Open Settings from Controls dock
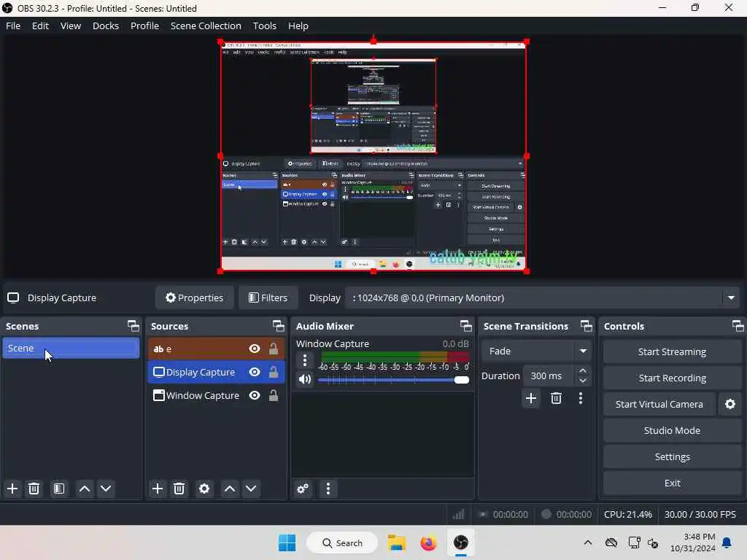747x560 pixels. [672, 456]
